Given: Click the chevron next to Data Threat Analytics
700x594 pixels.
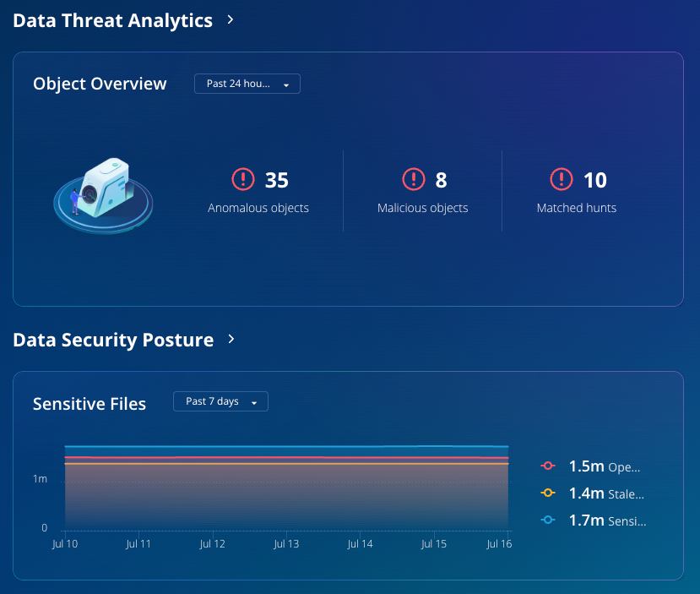Looking at the screenshot, I should [x=231, y=19].
